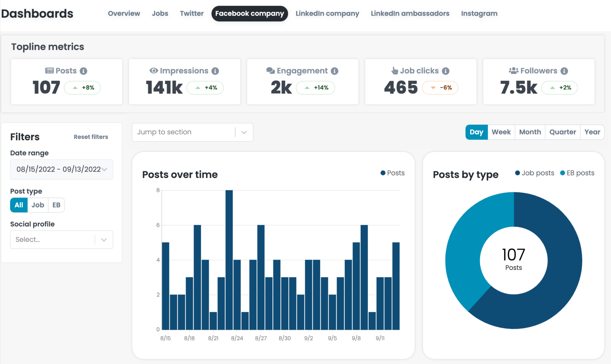The width and height of the screenshot is (611, 364).
Task: Select the EB post type filter
Action: (56, 205)
